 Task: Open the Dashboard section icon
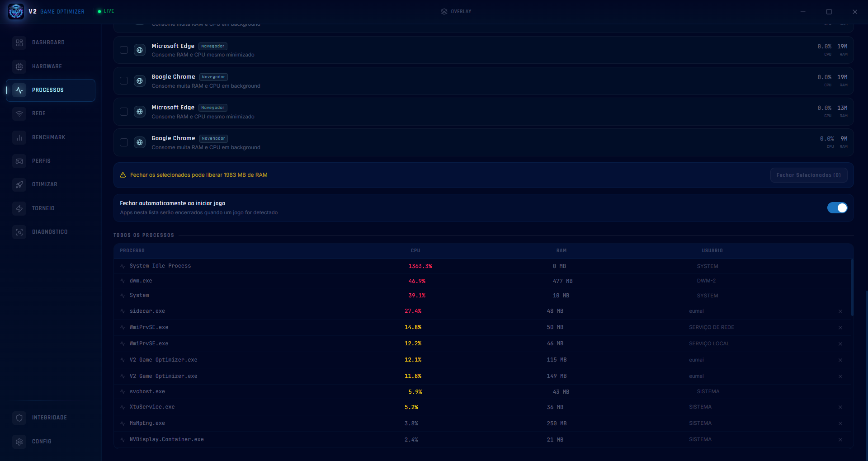[19, 42]
